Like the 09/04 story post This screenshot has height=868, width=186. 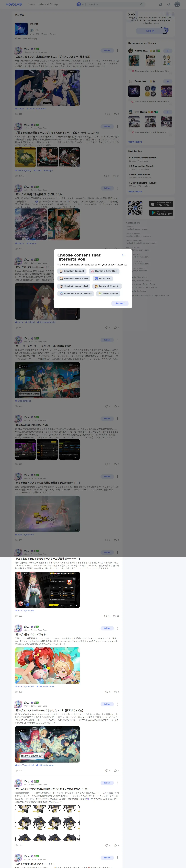point(116,406)
